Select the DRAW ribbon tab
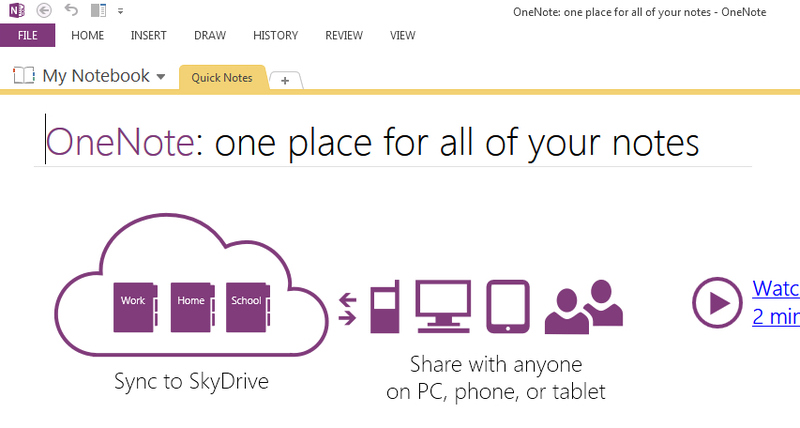 coord(210,35)
